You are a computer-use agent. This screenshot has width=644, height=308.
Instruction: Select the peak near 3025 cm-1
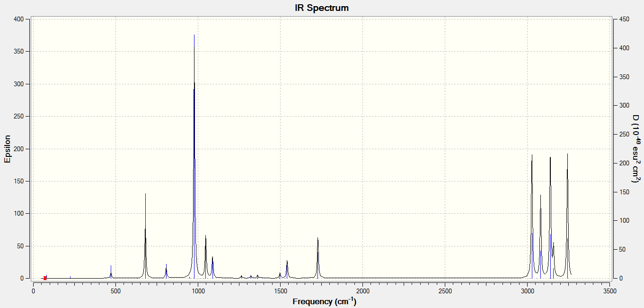tap(532, 216)
